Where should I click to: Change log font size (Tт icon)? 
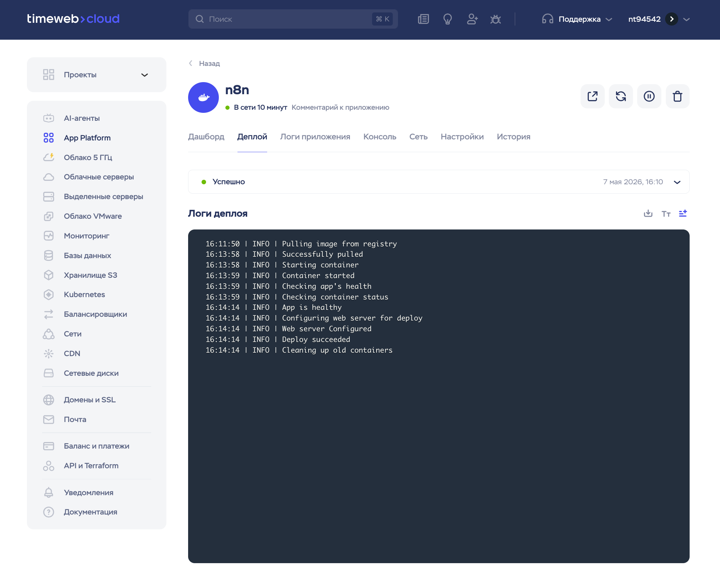pos(666,214)
